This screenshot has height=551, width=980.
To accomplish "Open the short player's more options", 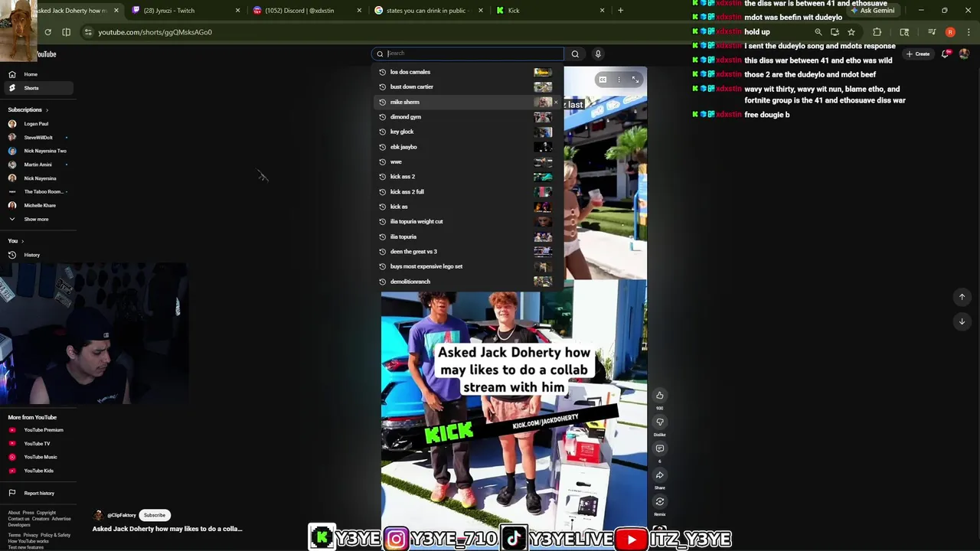I will [x=619, y=80].
